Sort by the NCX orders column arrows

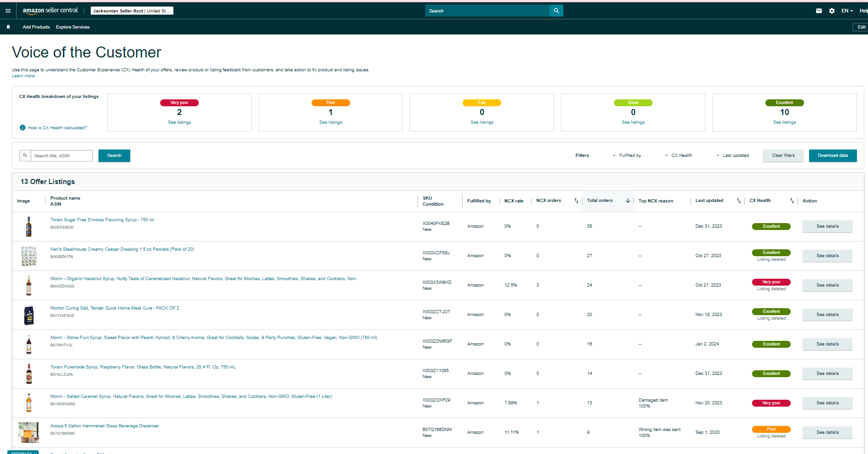coord(576,201)
